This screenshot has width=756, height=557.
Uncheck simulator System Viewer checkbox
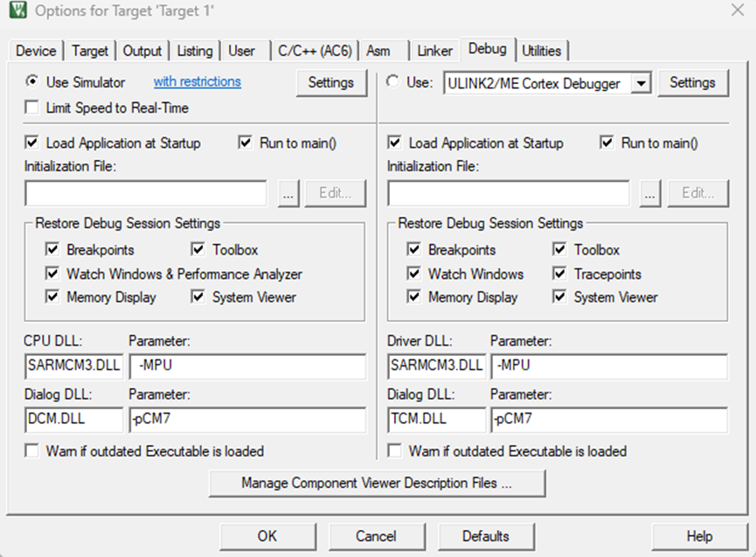click(x=198, y=296)
